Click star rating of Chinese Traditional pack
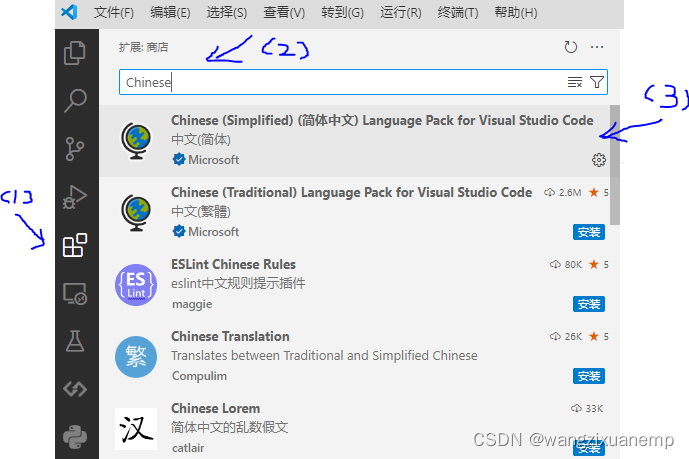 coord(599,192)
